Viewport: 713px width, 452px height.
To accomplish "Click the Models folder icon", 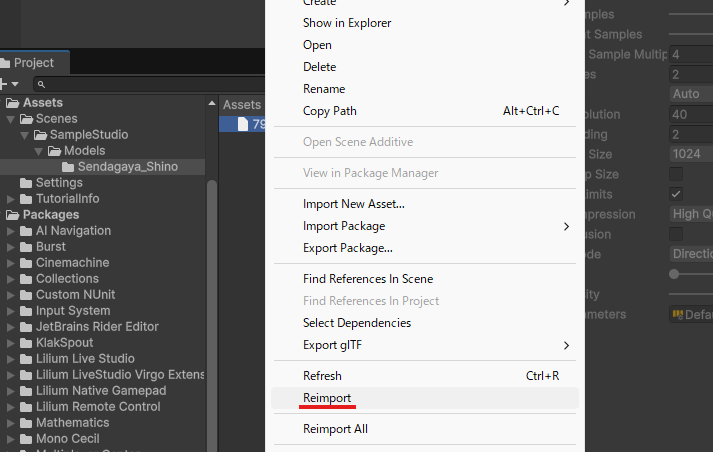I will click(55, 151).
